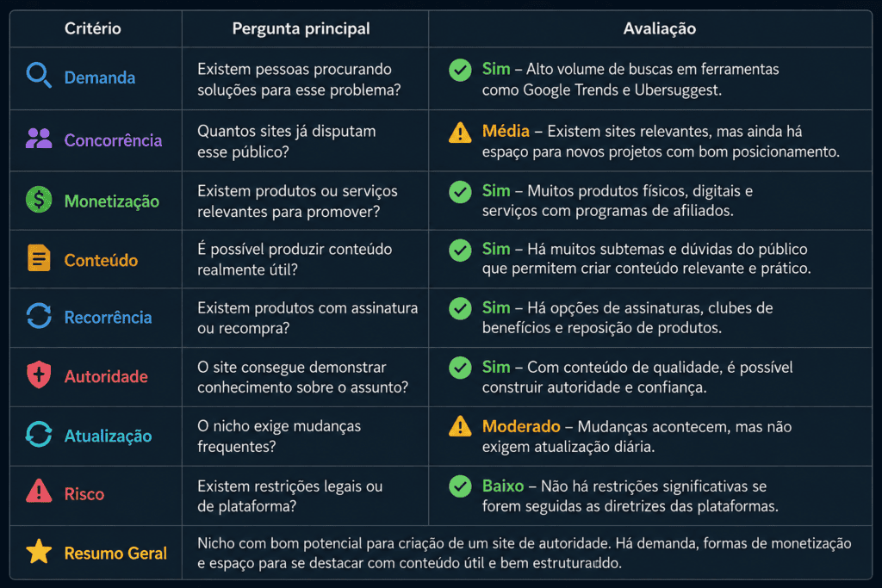
Task: Click the green checkmark in Demanda row
Action: (460, 71)
